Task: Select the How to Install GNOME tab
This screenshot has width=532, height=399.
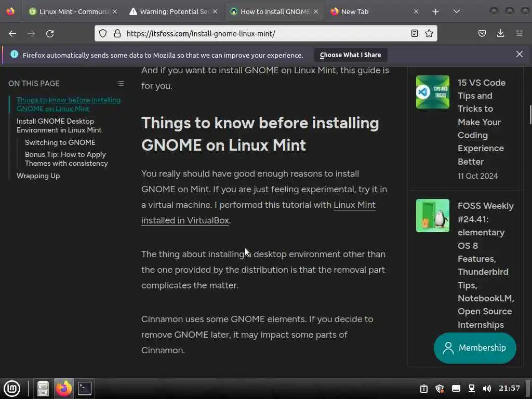Action: point(274,11)
